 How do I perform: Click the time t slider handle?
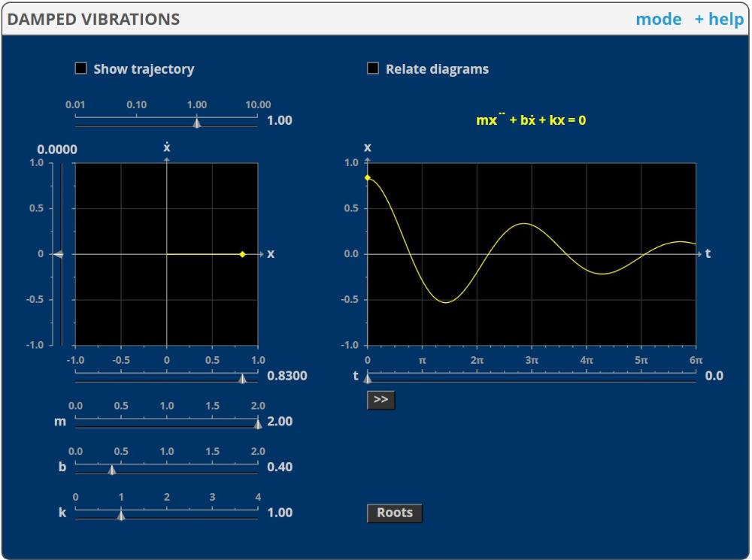point(368,378)
